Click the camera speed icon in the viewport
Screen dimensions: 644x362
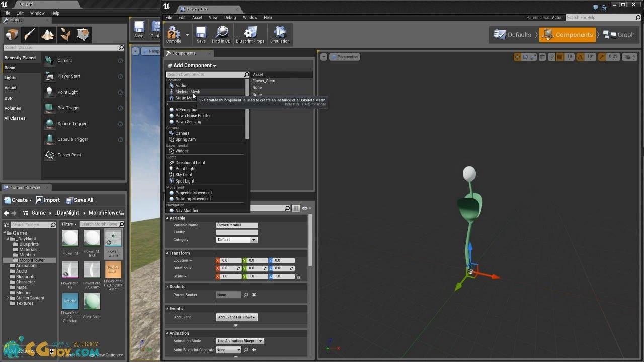(x=627, y=57)
